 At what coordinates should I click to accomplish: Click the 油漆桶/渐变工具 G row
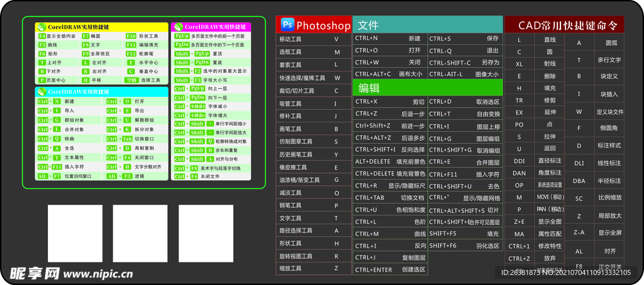click(x=314, y=180)
